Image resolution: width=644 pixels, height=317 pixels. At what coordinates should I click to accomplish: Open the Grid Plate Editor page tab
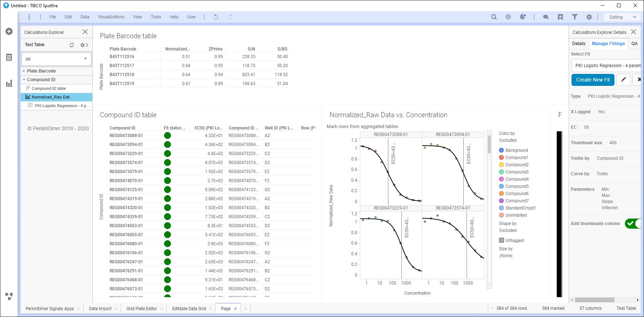pyautogui.click(x=142, y=309)
